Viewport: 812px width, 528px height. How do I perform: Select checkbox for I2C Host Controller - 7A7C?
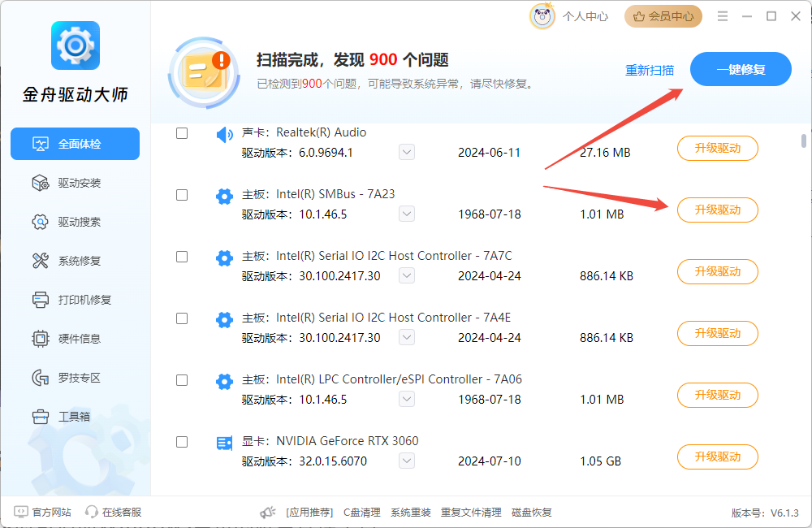pos(182,257)
